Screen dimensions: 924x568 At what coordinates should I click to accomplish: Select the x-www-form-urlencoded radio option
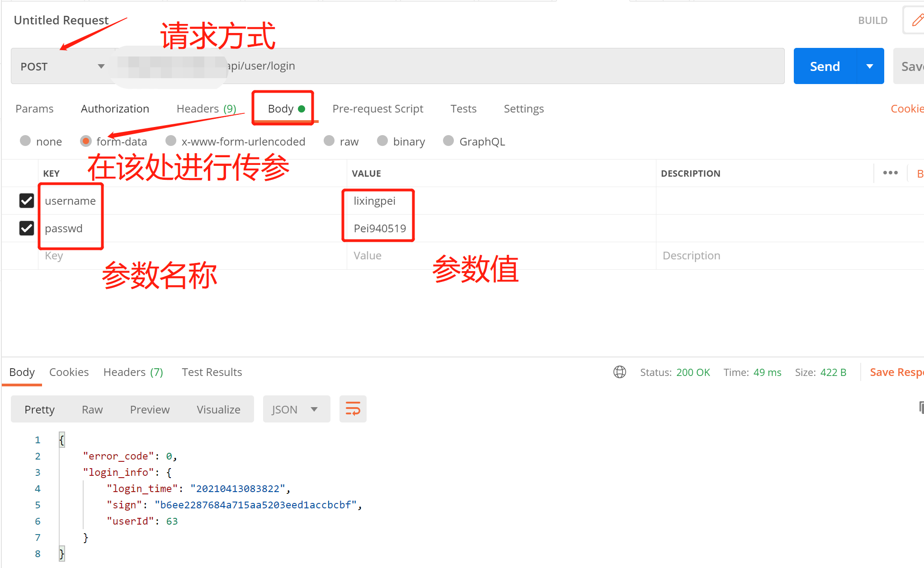[x=171, y=141]
